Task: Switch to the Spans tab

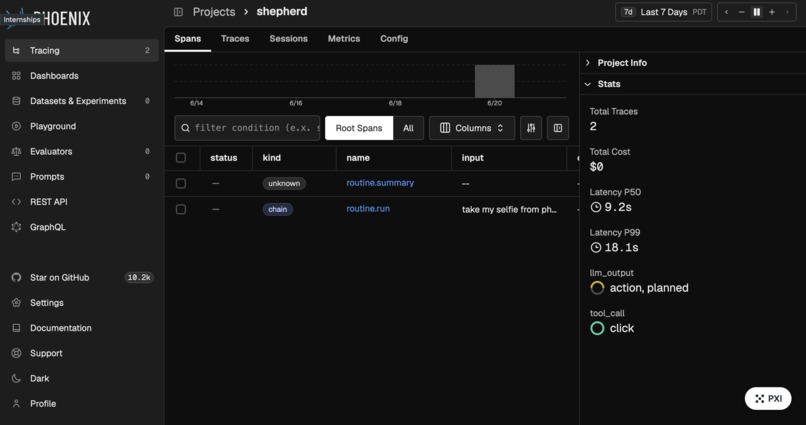Action: (188, 39)
